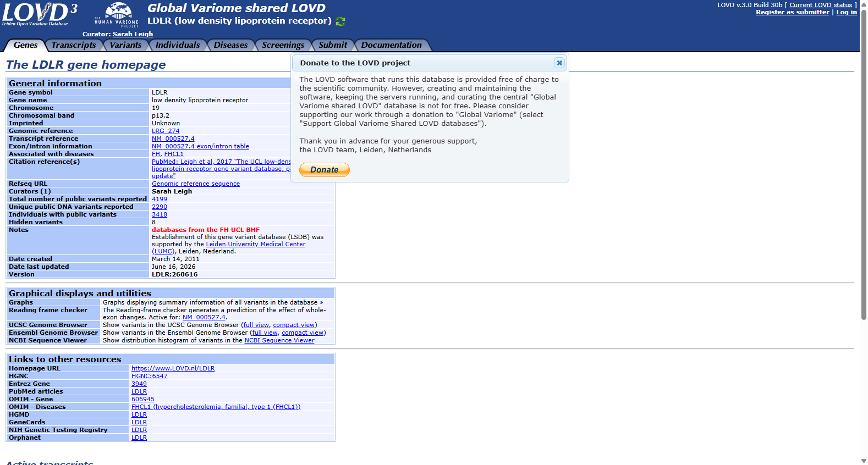868x465 pixels.
Task: Open Ensembl Genome Browser compact view
Action: tap(303, 333)
